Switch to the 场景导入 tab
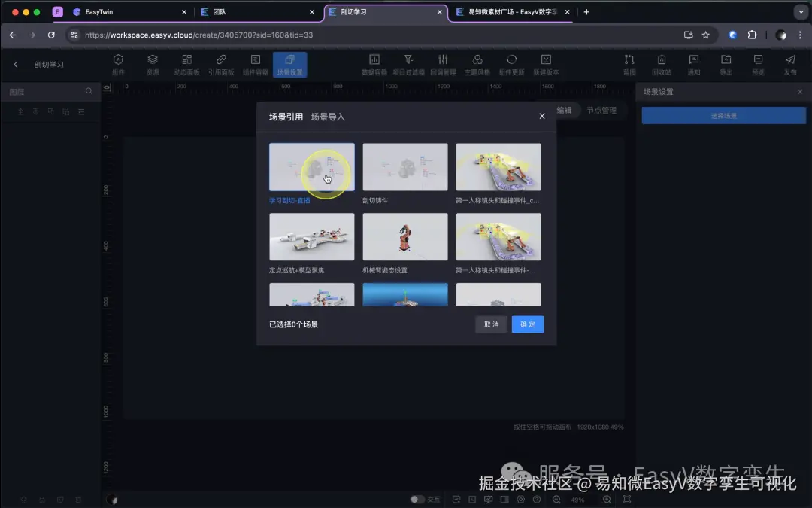 click(x=328, y=117)
